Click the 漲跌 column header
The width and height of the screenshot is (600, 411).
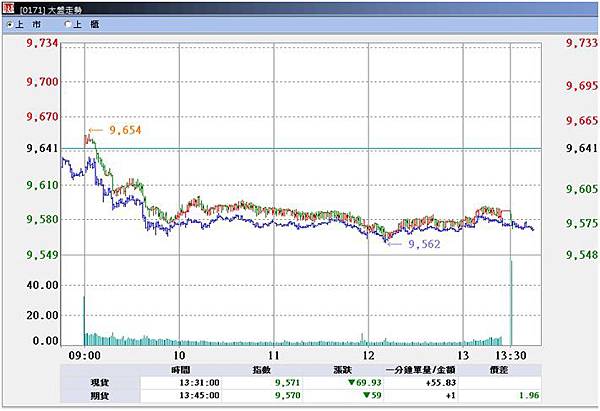(342, 370)
